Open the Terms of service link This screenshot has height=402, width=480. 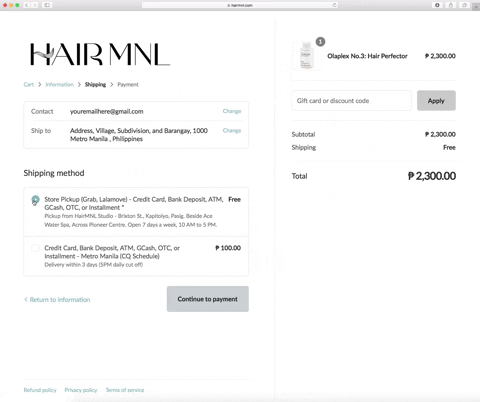pos(125,390)
